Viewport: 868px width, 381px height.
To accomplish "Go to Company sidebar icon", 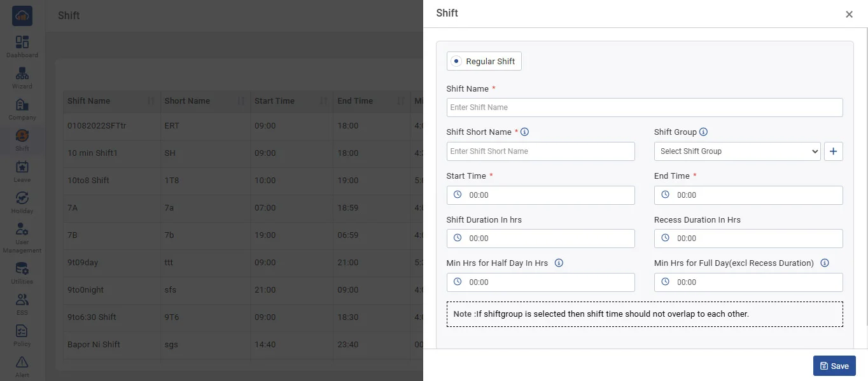I will [22, 105].
